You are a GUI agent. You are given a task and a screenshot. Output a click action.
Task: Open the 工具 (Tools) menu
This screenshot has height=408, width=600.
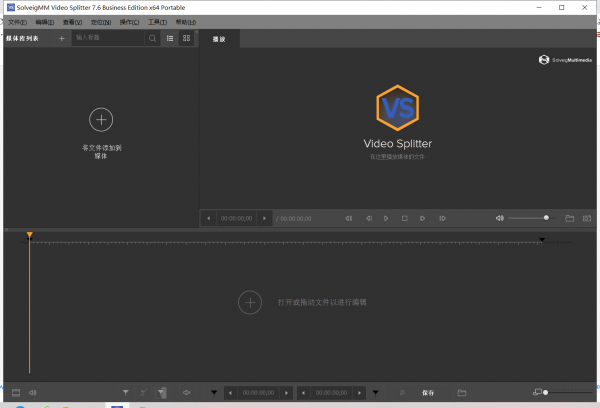157,22
